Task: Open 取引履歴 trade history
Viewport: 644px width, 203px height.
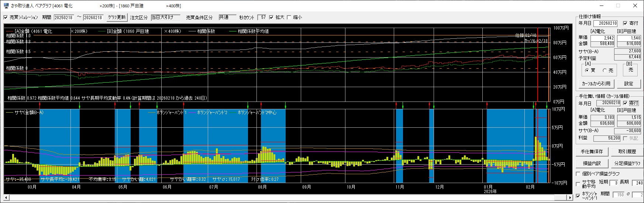Action: coord(627,152)
